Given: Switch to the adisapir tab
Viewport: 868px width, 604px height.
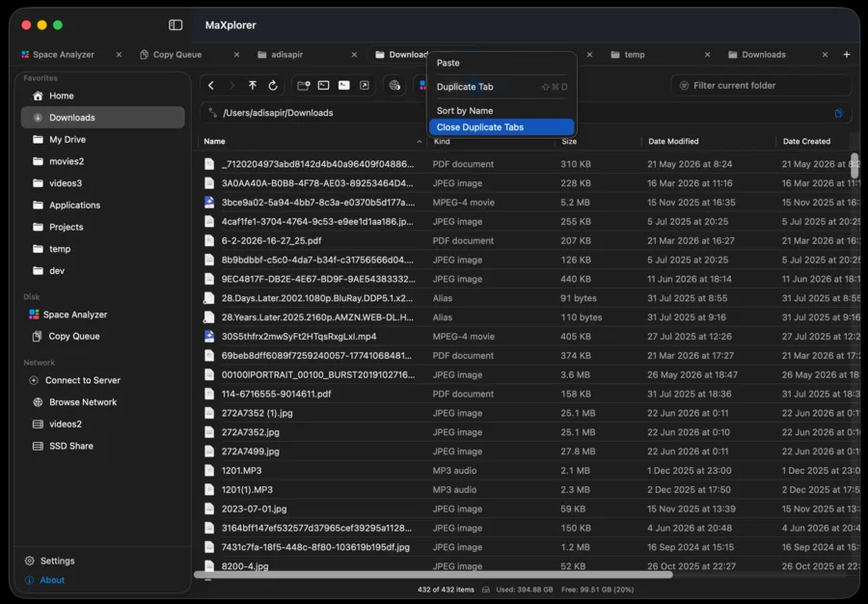Looking at the screenshot, I should 286,55.
